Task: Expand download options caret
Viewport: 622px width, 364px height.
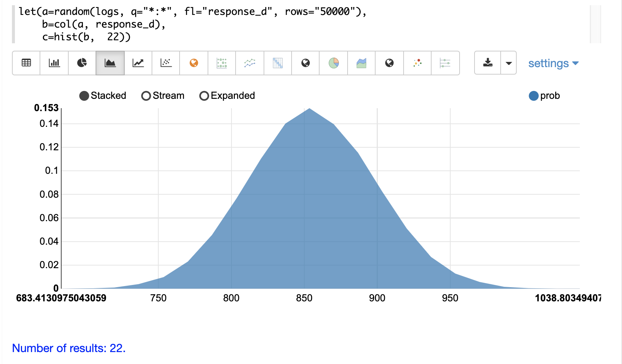Action: click(509, 63)
